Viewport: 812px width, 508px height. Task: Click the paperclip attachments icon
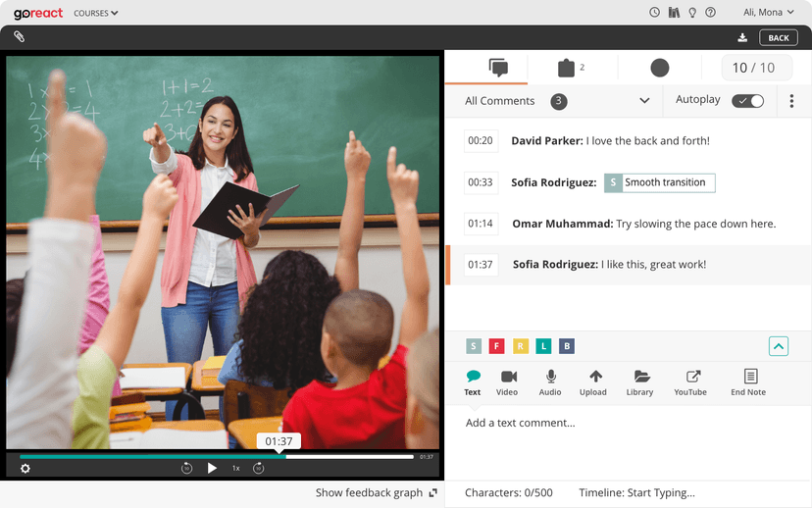tap(19, 37)
